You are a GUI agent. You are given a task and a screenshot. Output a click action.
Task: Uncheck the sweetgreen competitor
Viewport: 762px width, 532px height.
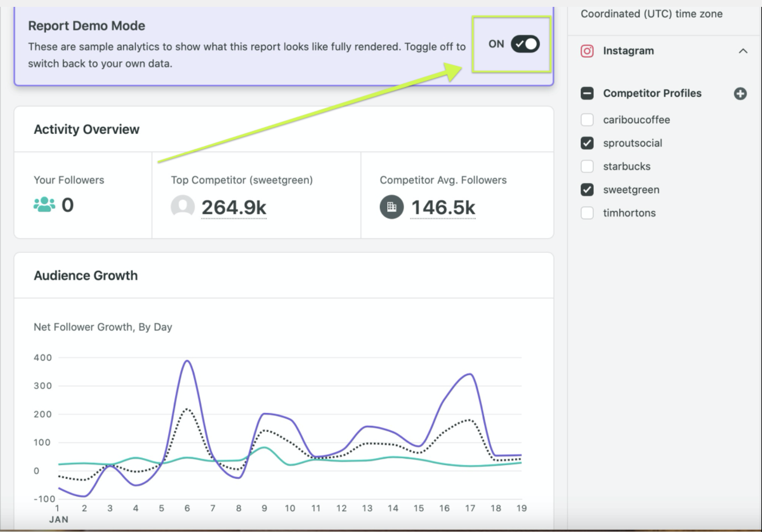[x=586, y=189]
